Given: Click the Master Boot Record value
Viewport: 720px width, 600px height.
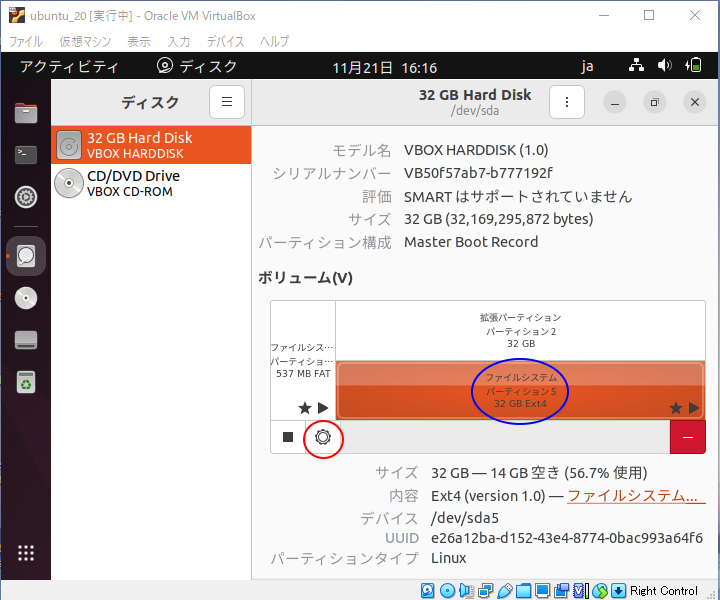Looking at the screenshot, I should pos(471,242).
